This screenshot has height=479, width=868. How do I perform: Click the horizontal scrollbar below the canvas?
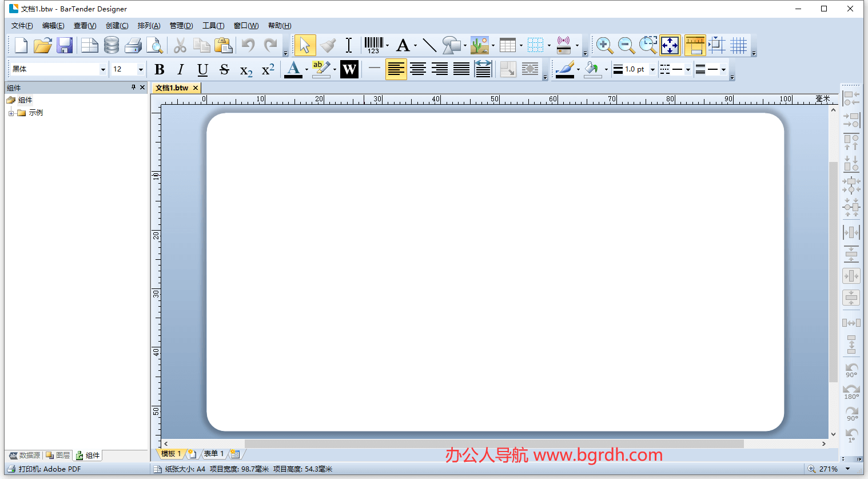[x=494, y=444]
